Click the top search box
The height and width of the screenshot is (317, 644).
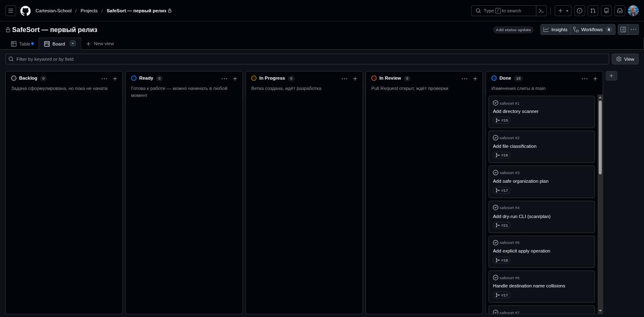click(x=504, y=11)
